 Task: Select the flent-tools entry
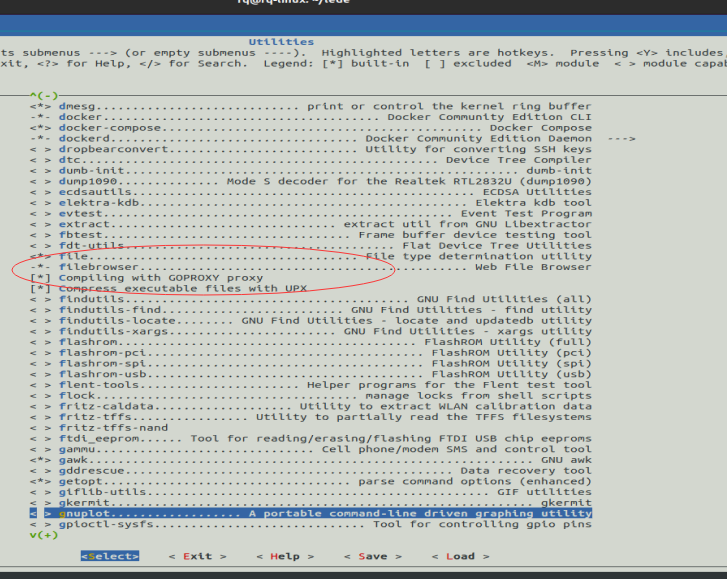coord(311,385)
